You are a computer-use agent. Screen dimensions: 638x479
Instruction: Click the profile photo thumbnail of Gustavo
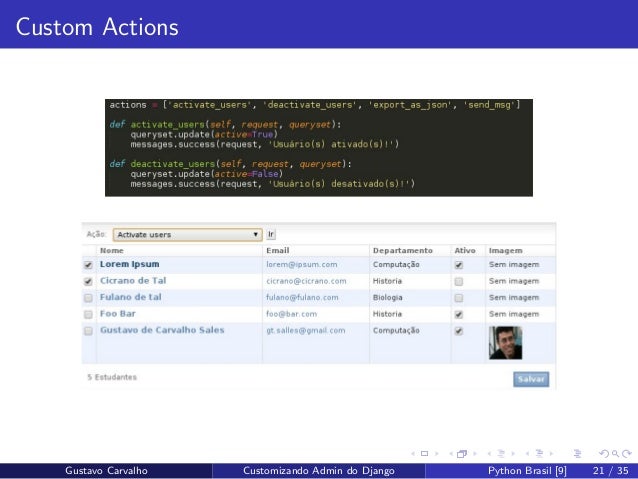click(505, 343)
